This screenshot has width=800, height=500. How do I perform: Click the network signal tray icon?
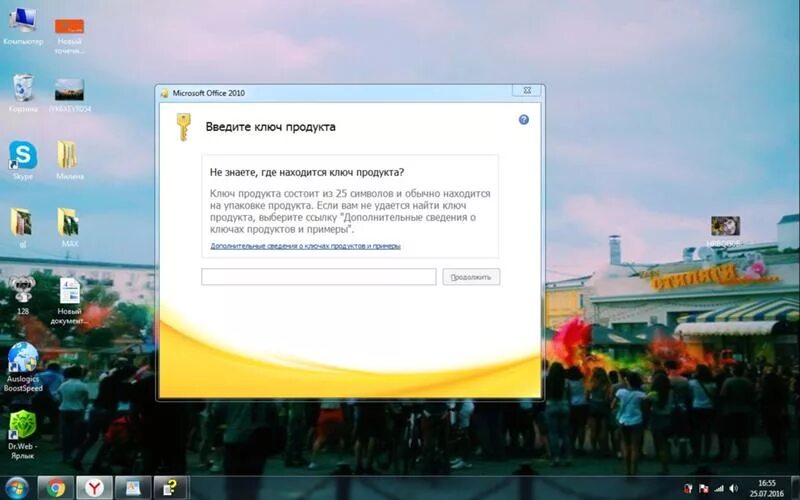click(719, 488)
